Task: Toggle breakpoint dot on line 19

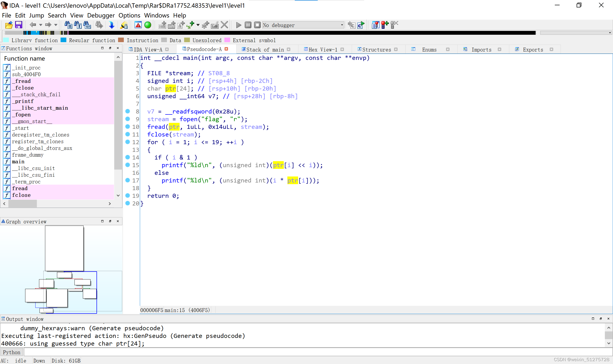Action: [127, 195]
